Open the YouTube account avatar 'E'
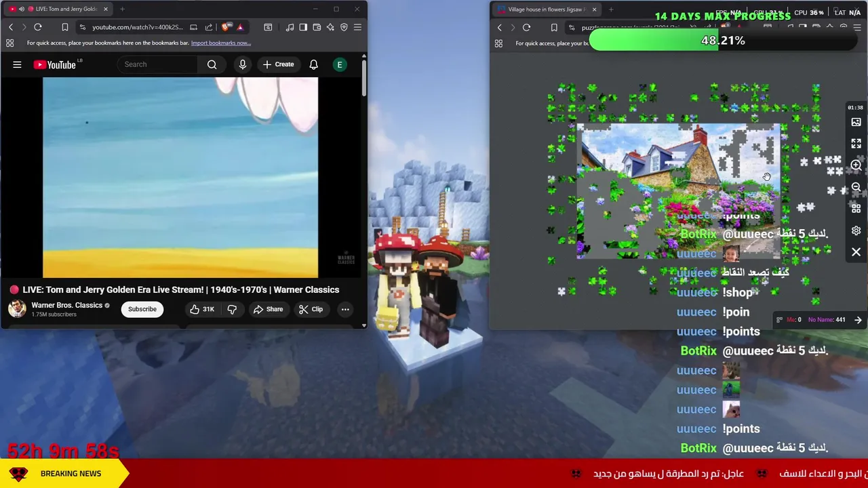The height and width of the screenshot is (488, 868). click(x=340, y=64)
